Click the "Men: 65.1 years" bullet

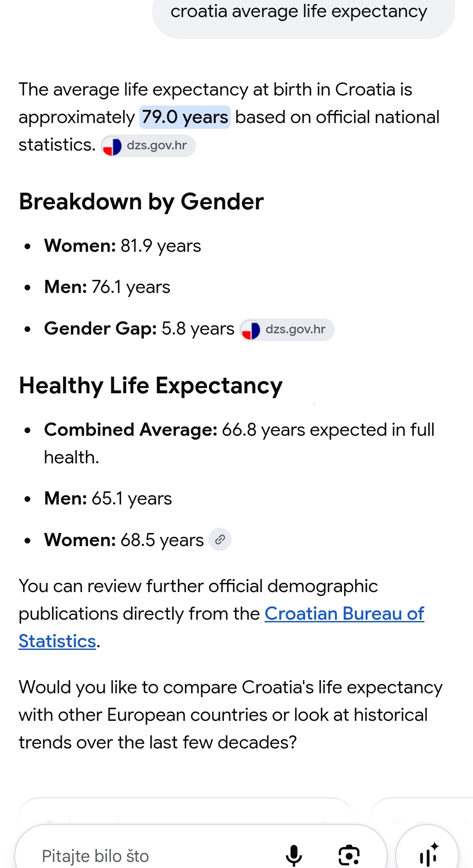coord(108,499)
